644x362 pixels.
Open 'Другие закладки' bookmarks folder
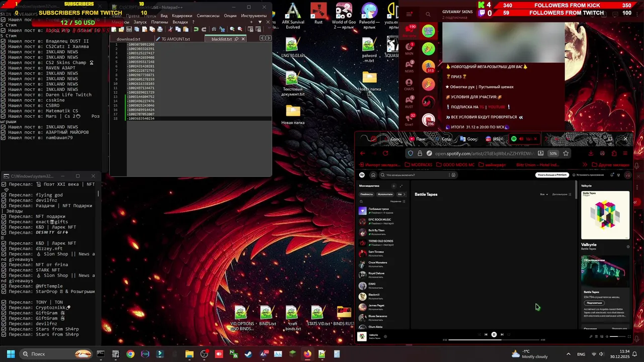coord(610,165)
